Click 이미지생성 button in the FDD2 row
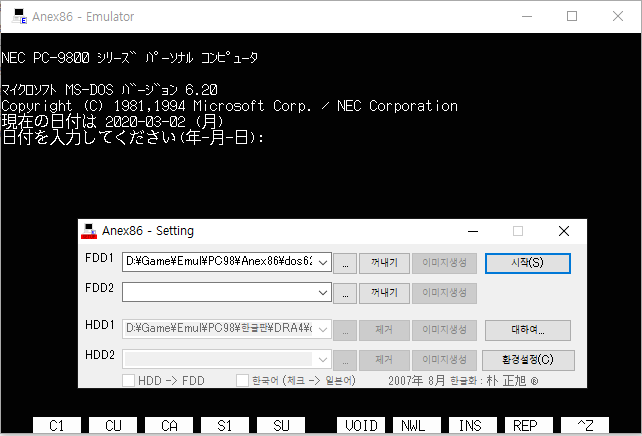Viewport: 642px width, 436px height. coord(444,294)
